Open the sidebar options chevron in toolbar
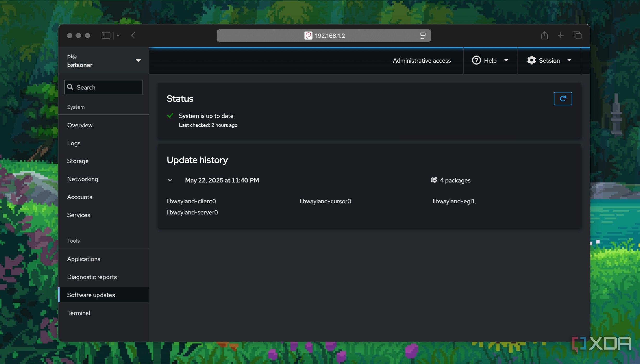 118,35
